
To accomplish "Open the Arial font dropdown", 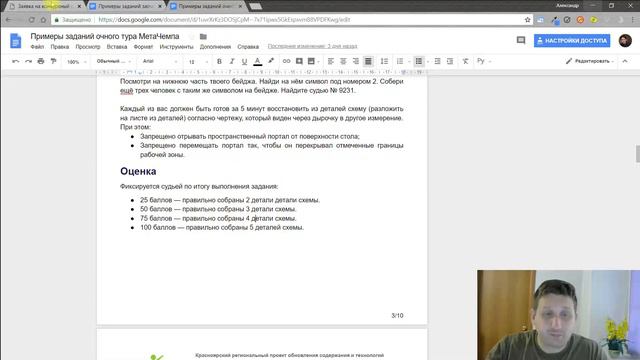I will point(160,61).
